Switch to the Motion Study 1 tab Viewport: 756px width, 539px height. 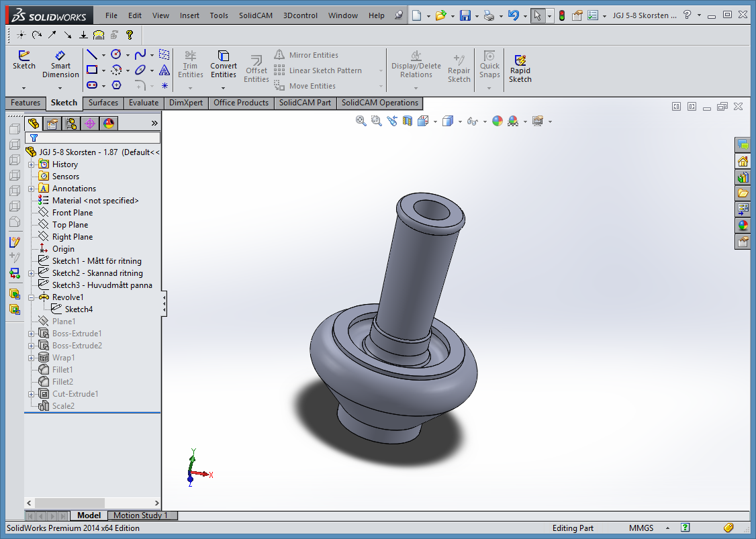coord(143,516)
